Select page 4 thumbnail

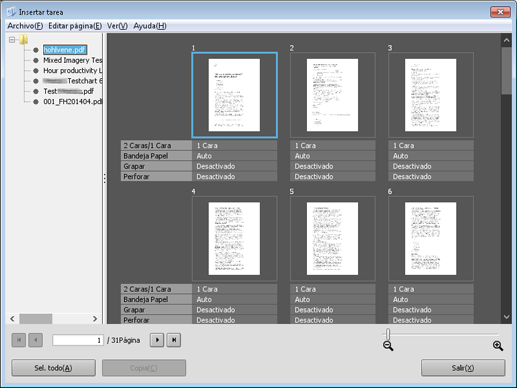[x=234, y=239]
